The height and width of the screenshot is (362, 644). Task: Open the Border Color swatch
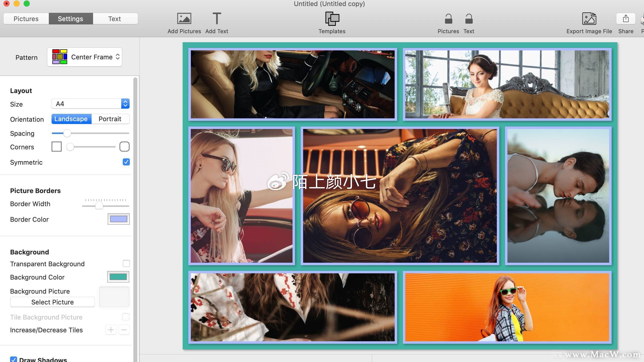[x=119, y=219]
